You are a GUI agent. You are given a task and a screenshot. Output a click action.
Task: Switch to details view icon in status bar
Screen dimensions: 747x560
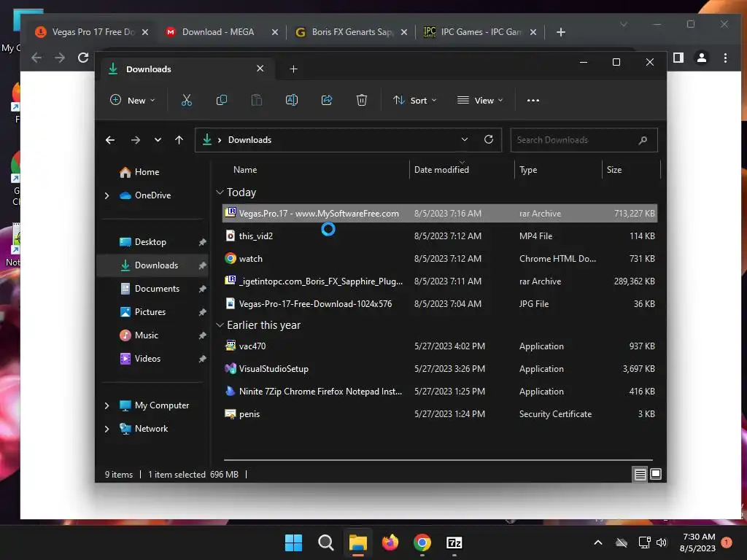coord(640,474)
